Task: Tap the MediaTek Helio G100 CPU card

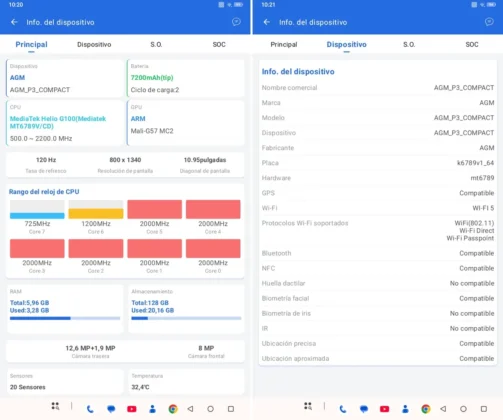Action: 65,123
